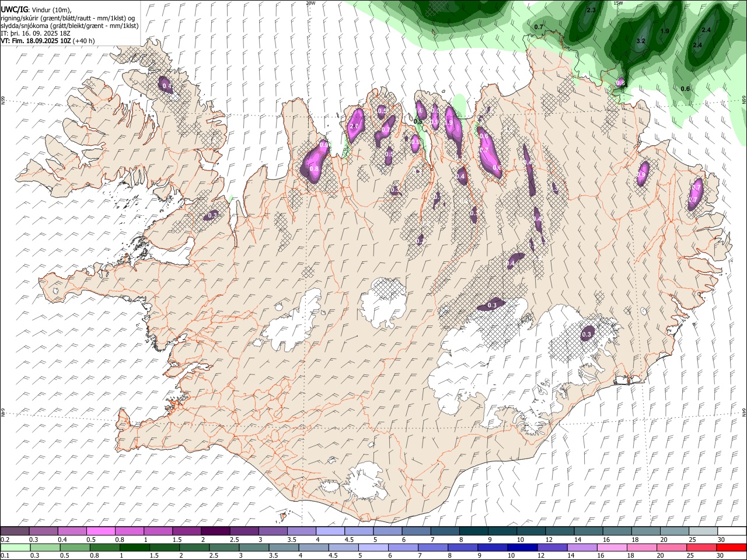
Task: Click the 'VT: Fim. 18.09.2025 10Z' valid time
Action: tap(36, 41)
